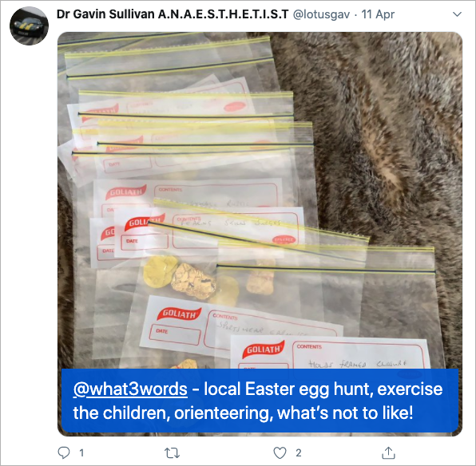Click the fur blanket area of the photo
The image size is (476, 466).
click(x=379, y=136)
